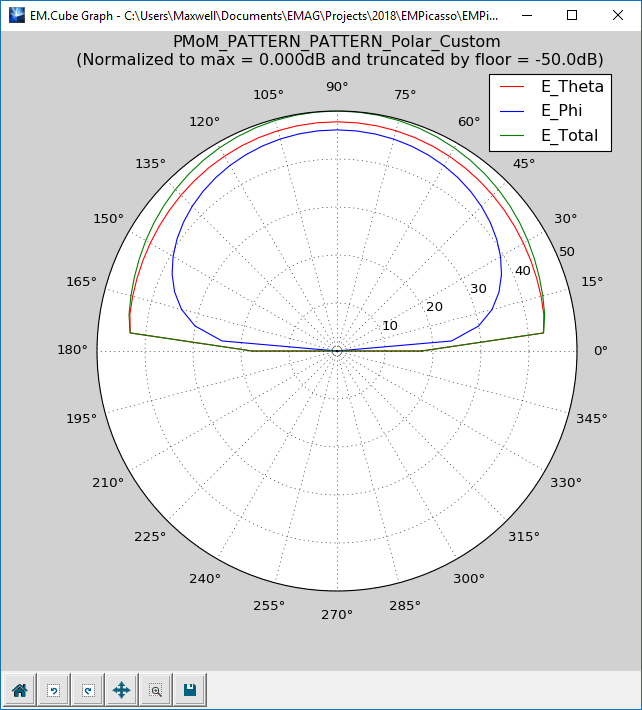Click radial tick label 50
642x710 pixels.
567,252
